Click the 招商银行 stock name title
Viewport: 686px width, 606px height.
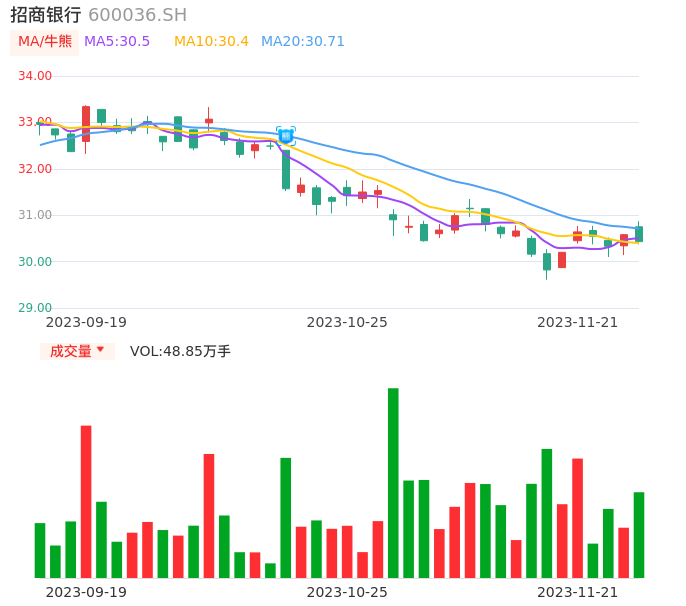[x=46, y=15]
